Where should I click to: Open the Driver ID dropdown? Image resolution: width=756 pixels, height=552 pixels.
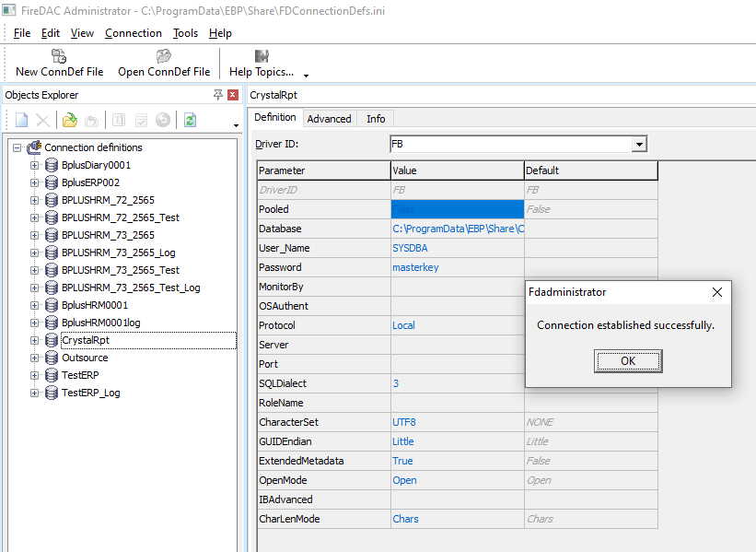coord(638,145)
